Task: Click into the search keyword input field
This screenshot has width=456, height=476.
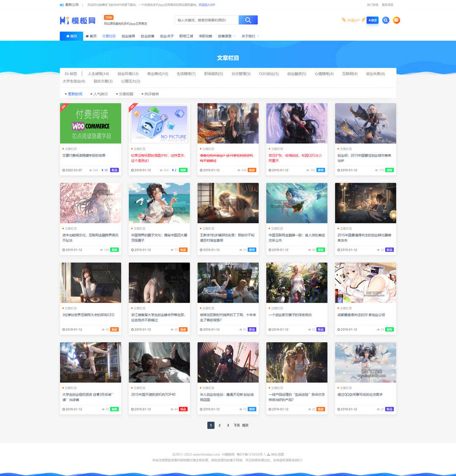Action: pyautogui.click(x=206, y=20)
